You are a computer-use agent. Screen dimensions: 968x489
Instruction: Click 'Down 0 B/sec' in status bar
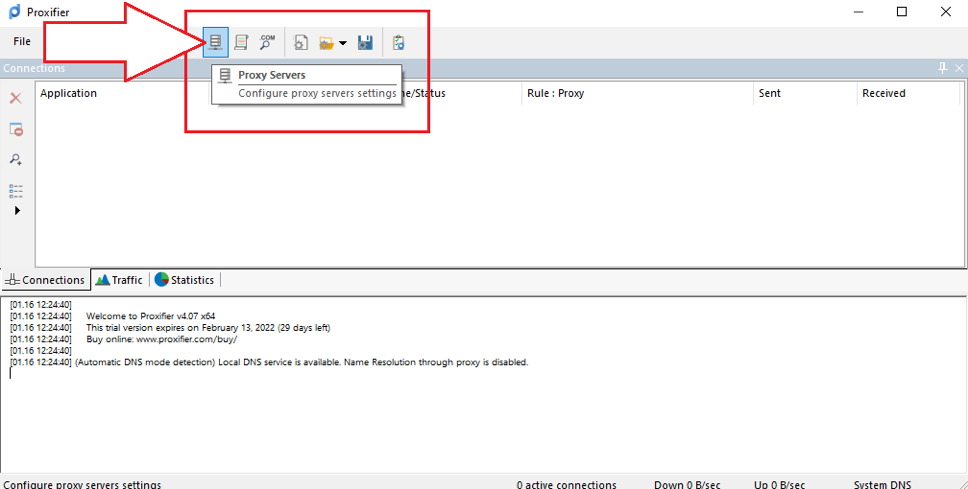pyautogui.click(x=687, y=485)
